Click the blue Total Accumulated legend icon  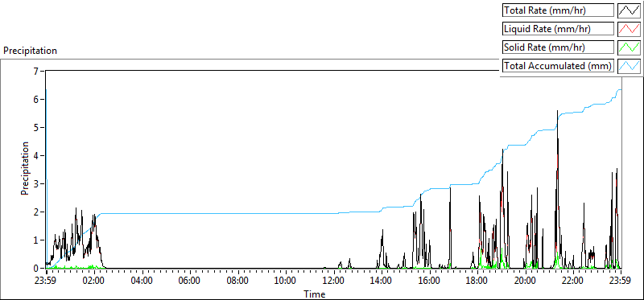[x=630, y=66]
